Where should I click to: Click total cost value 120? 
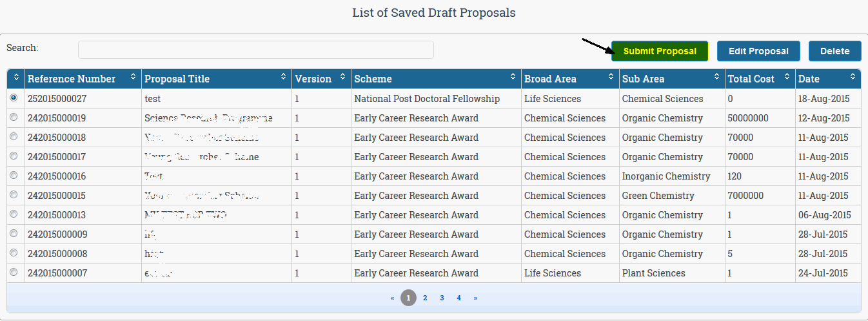(x=735, y=176)
